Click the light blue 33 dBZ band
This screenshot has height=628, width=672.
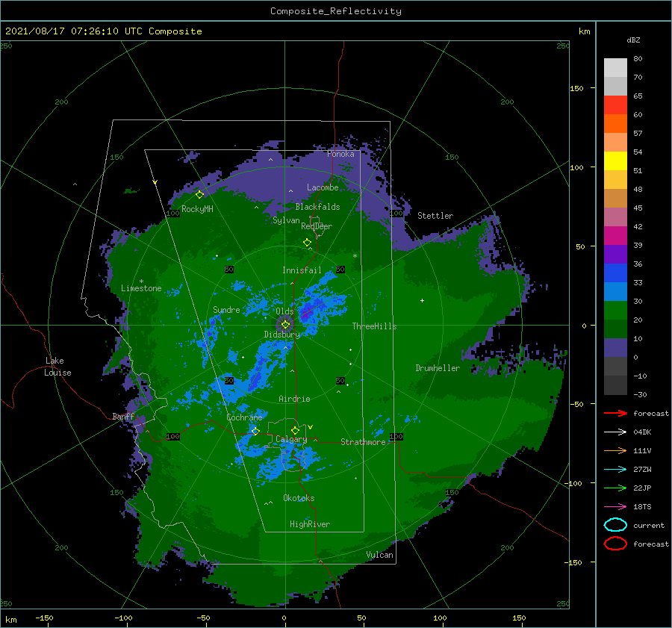tap(615, 291)
